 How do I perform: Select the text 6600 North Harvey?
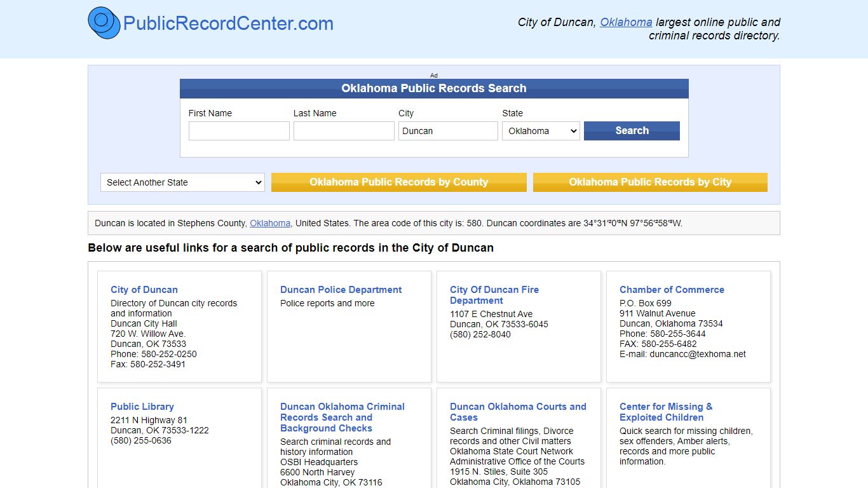(x=318, y=472)
